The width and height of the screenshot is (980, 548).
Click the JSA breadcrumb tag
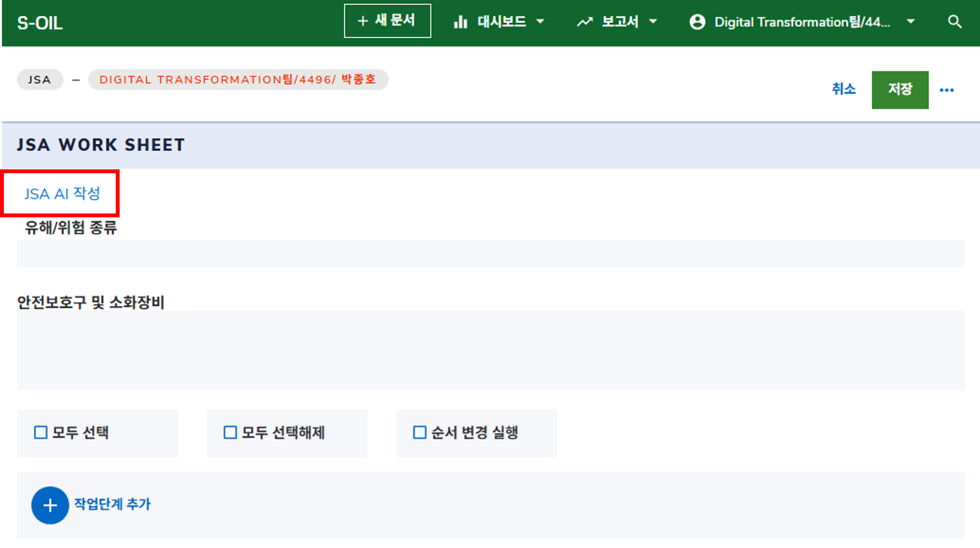pyautogui.click(x=40, y=79)
